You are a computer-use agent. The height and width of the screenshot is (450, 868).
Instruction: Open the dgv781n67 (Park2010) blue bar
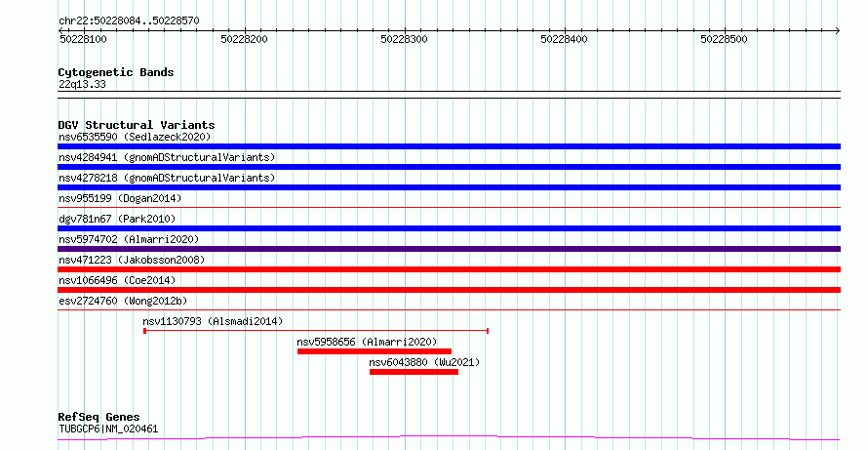[449, 228]
